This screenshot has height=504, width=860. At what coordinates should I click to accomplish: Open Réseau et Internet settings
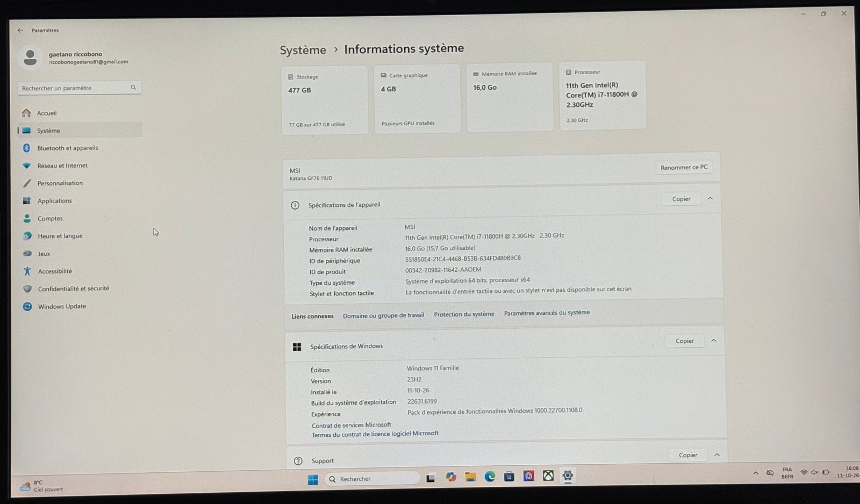coord(80,165)
